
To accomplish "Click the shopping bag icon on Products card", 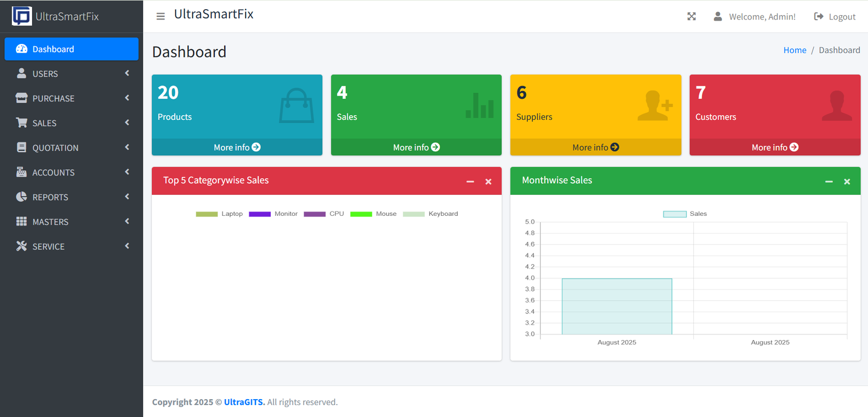I will coord(296,106).
